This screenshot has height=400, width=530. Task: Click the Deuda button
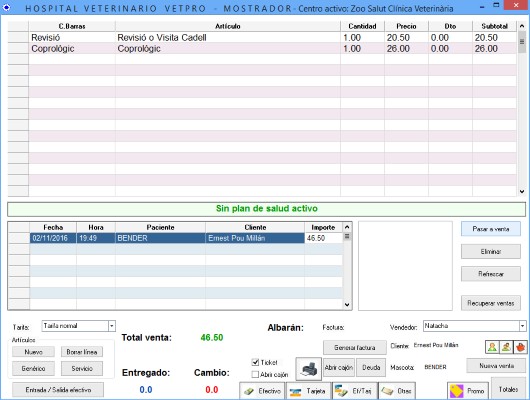pos(371,367)
